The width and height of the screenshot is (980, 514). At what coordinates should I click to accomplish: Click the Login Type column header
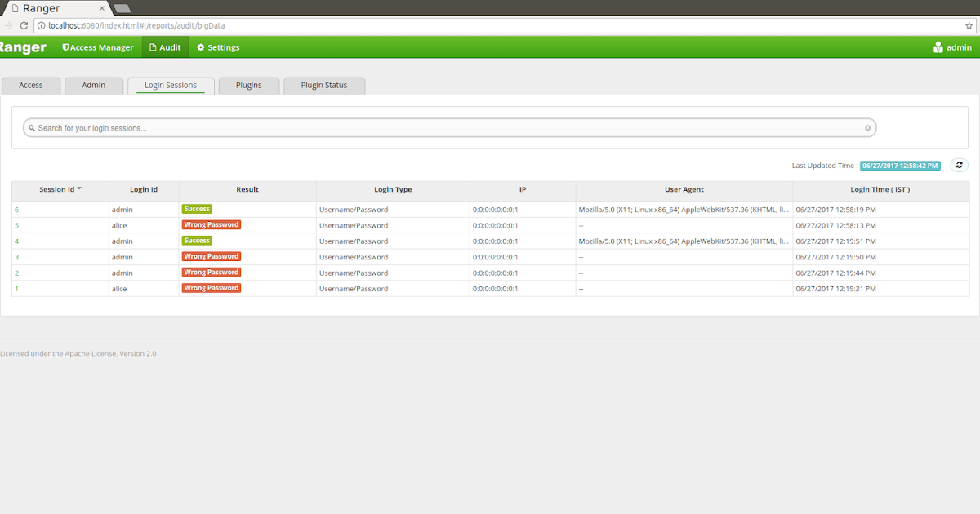click(x=393, y=189)
